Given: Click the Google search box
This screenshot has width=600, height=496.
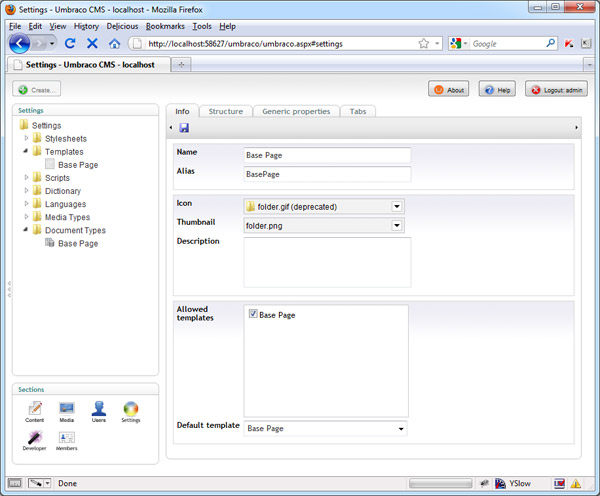Looking at the screenshot, I should pyautogui.click(x=507, y=44).
